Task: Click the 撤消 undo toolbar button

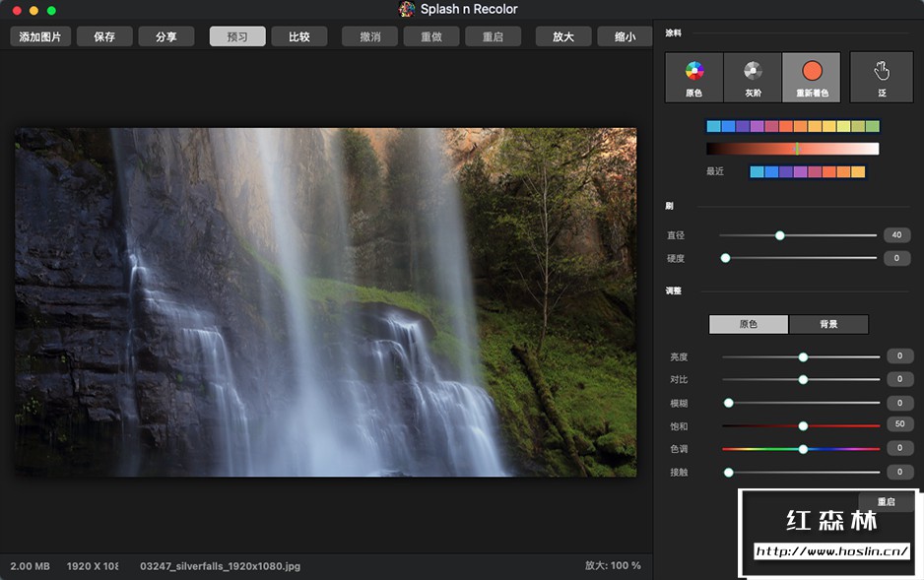Action: click(370, 36)
